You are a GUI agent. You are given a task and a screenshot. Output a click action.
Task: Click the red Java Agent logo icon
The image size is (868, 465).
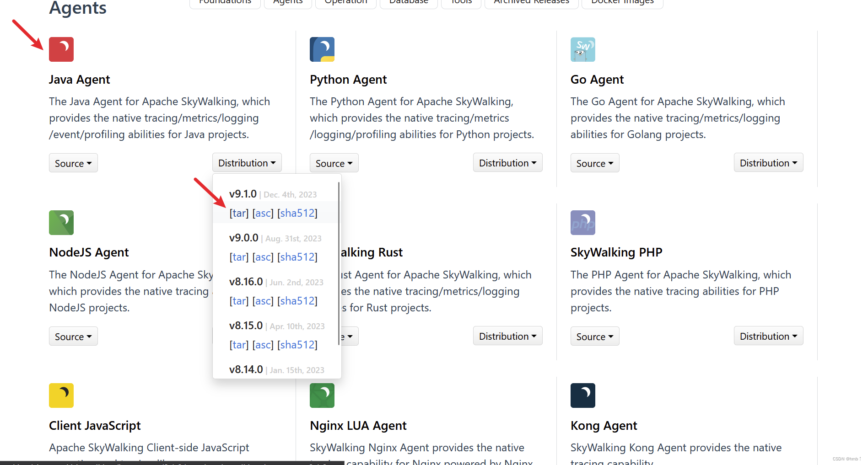click(61, 49)
